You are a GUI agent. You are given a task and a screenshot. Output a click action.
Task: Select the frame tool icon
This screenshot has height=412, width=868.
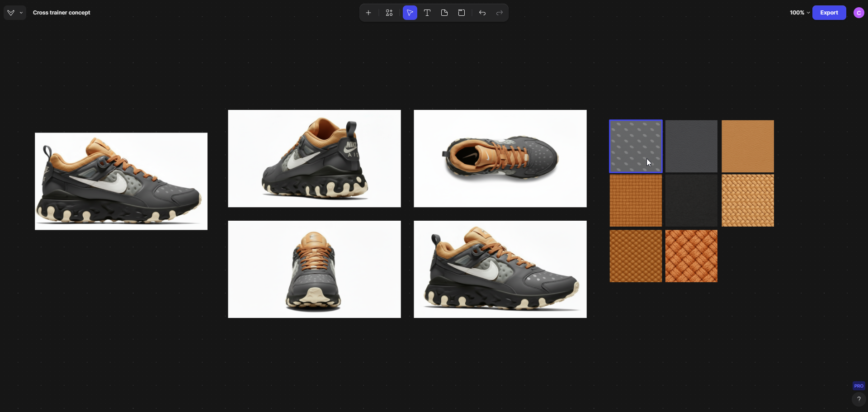tap(462, 13)
